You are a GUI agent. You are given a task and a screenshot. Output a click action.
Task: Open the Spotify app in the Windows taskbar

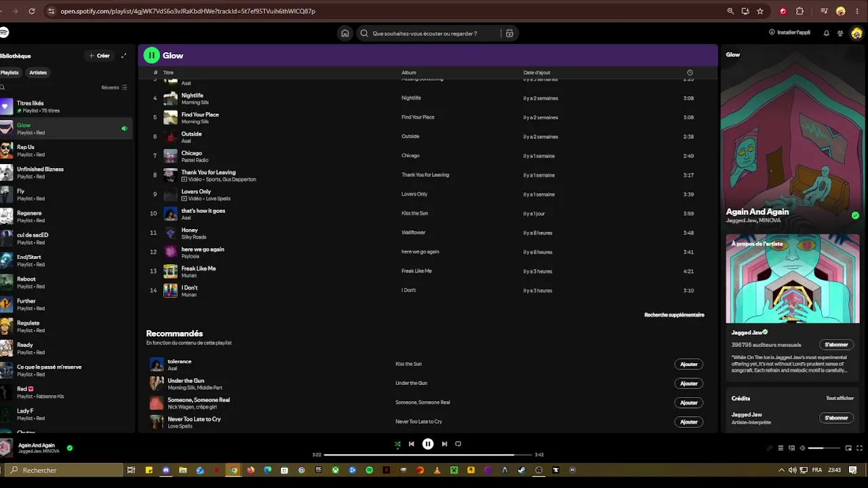(x=369, y=470)
